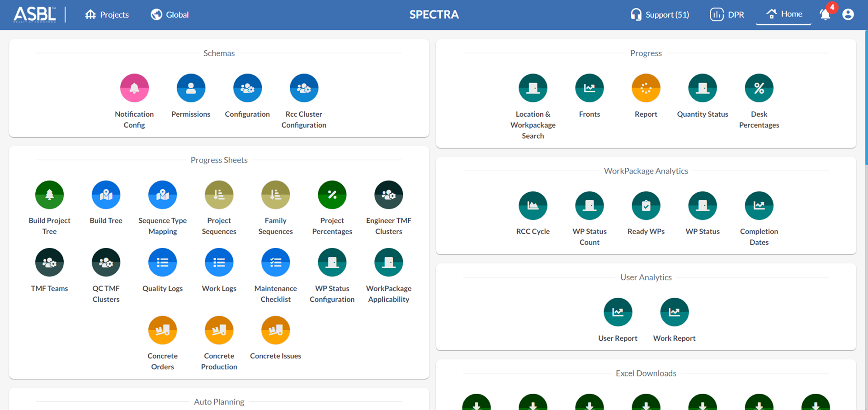The image size is (868, 410).
Task: Open Maintenance Checklist icon
Action: (x=275, y=262)
